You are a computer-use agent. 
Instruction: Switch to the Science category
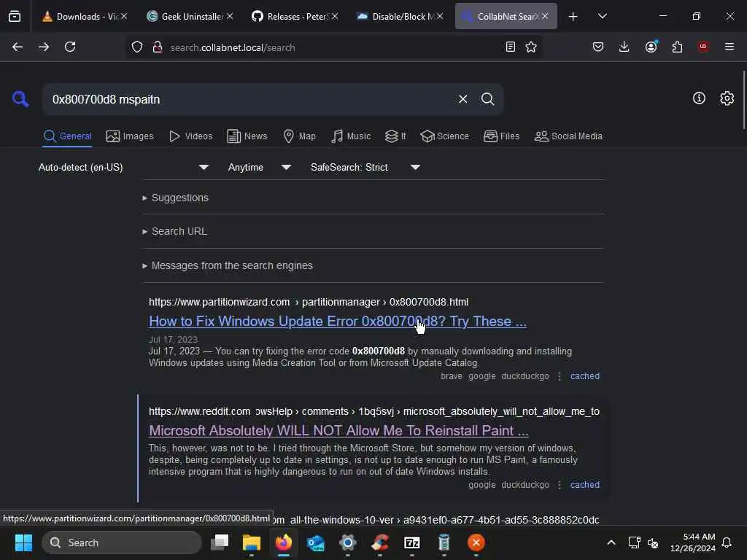click(x=444, y=136)
